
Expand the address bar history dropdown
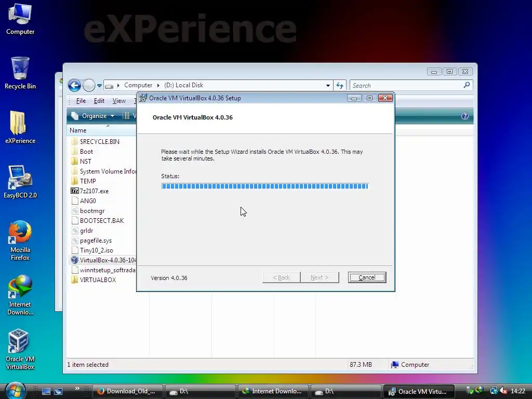(328, 86)
